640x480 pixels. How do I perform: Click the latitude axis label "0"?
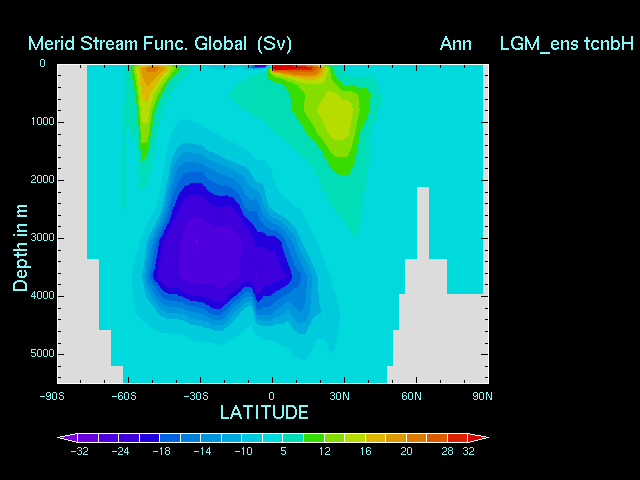pyautogui.click(x=271, y=396)
